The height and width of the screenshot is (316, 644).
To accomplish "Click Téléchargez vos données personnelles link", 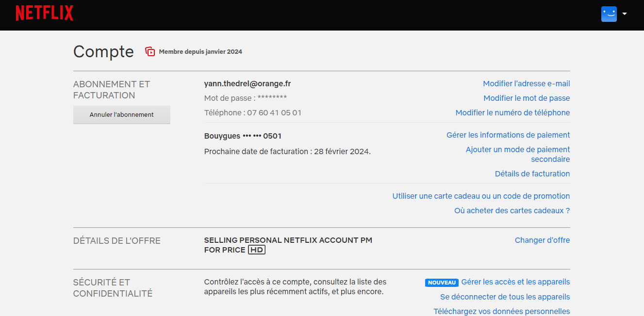I will pyautogui.click(x=501, y=312).
